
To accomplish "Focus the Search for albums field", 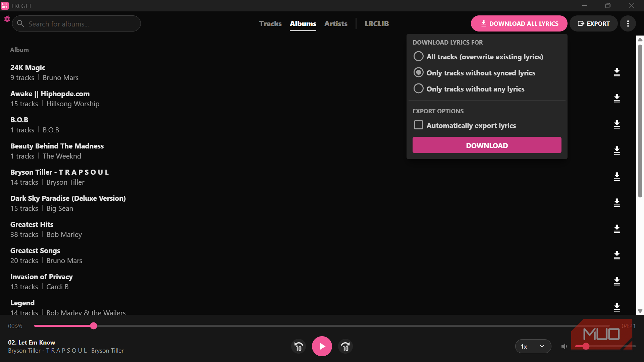I will [x=76, y=23].
